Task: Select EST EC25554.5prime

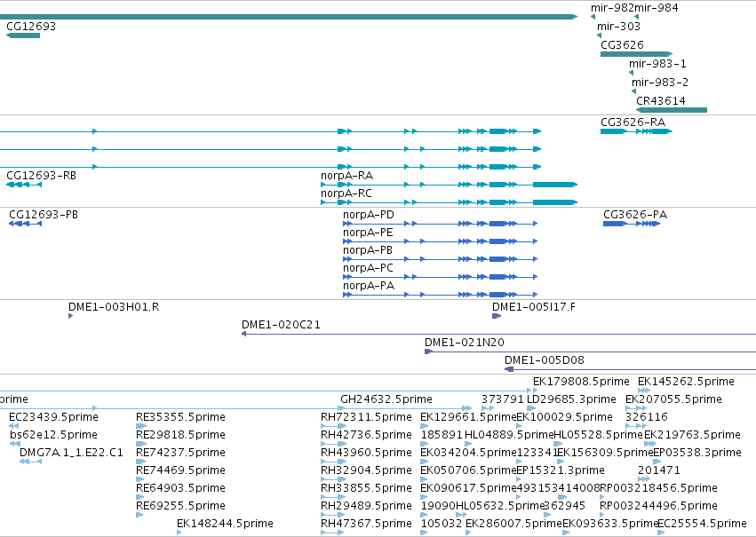Action: [661, 533]
